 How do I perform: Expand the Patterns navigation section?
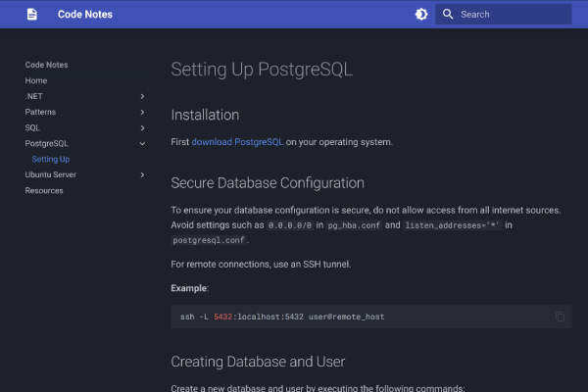(x=142, y=112)
